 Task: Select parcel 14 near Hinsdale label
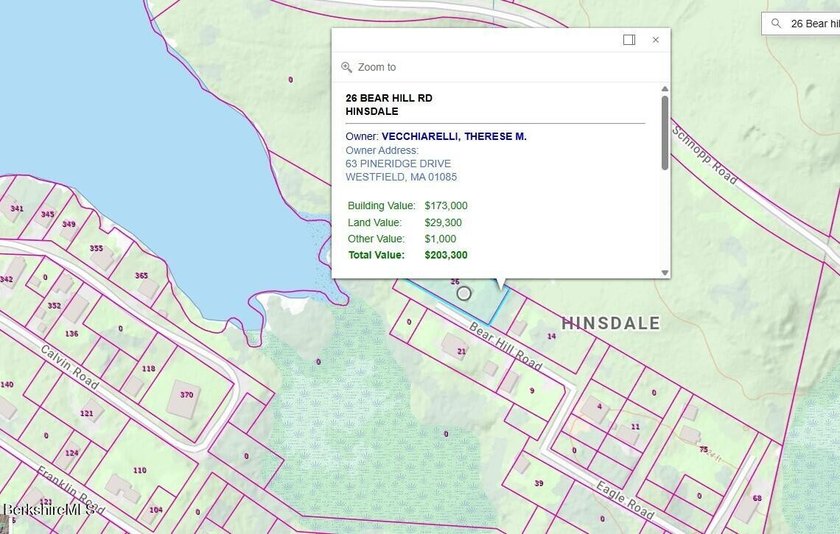click(x=551, y=336)
